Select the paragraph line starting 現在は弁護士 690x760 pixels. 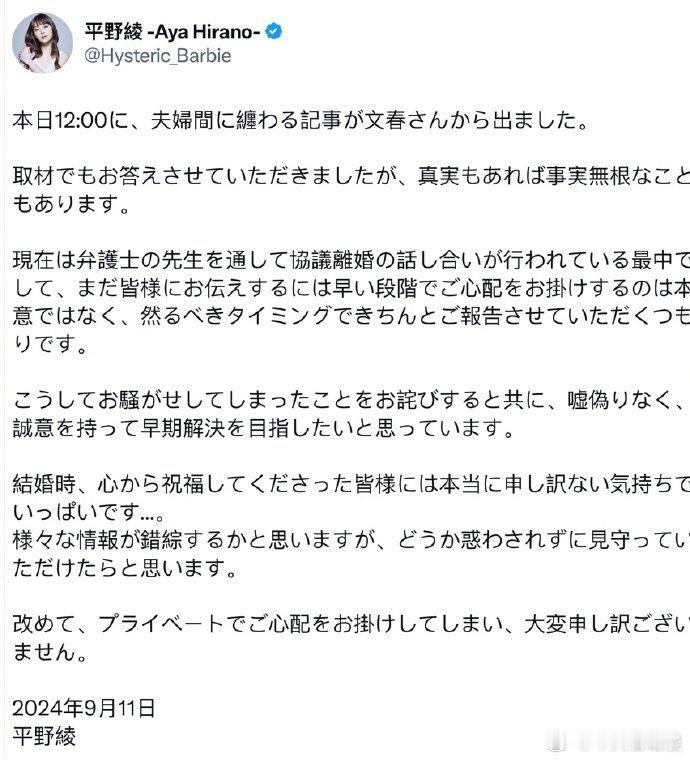click(351, 260)
